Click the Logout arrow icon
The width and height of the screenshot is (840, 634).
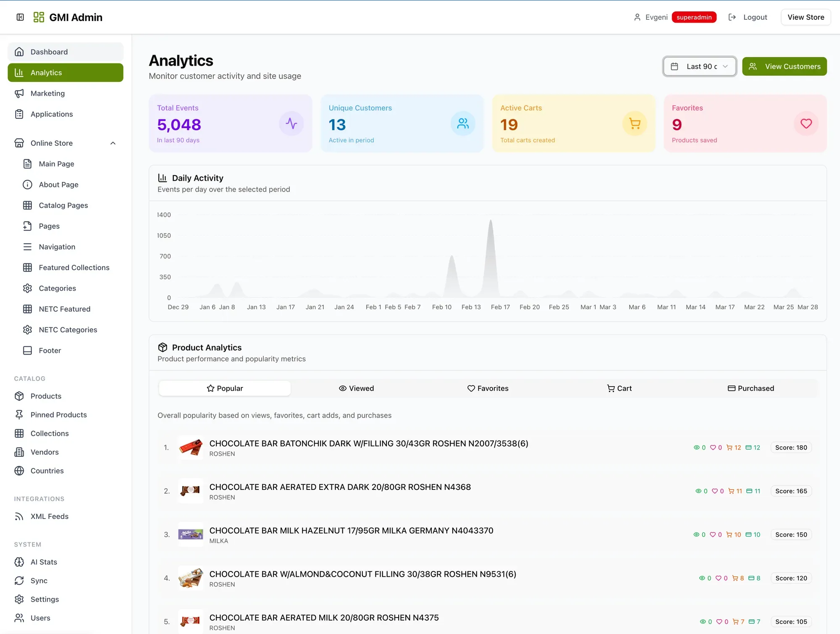point(732,17)
